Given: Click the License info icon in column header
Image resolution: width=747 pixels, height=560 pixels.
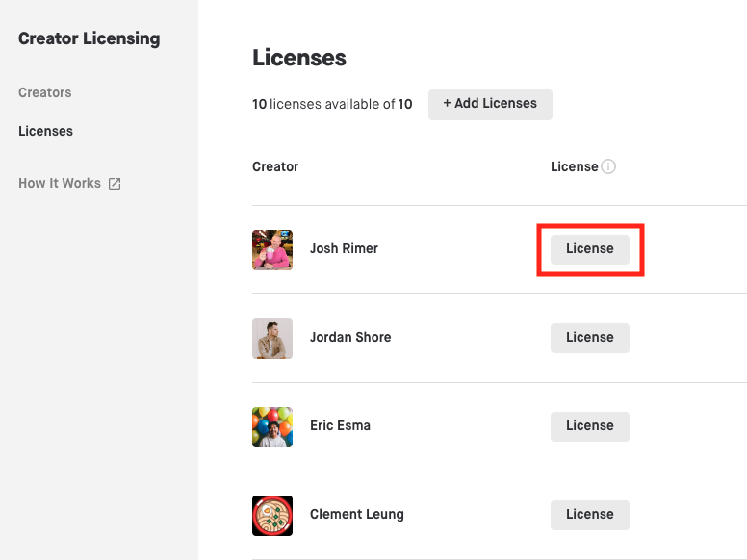Looking at the screenshot, I should coord(608,166).
